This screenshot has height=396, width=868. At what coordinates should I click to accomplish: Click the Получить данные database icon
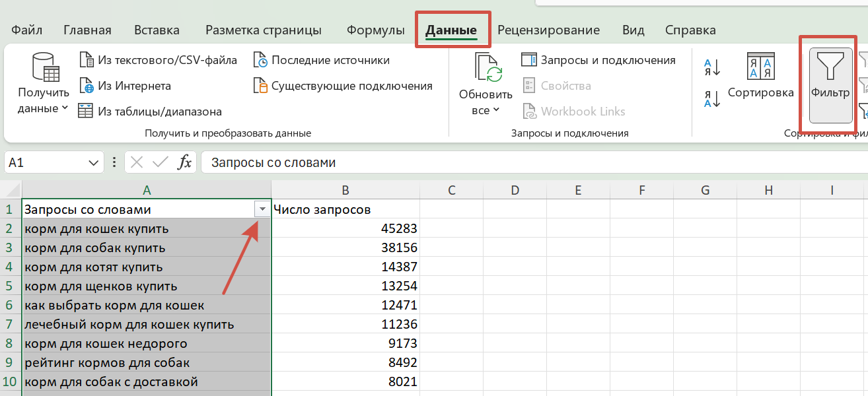tap(46, 67)
